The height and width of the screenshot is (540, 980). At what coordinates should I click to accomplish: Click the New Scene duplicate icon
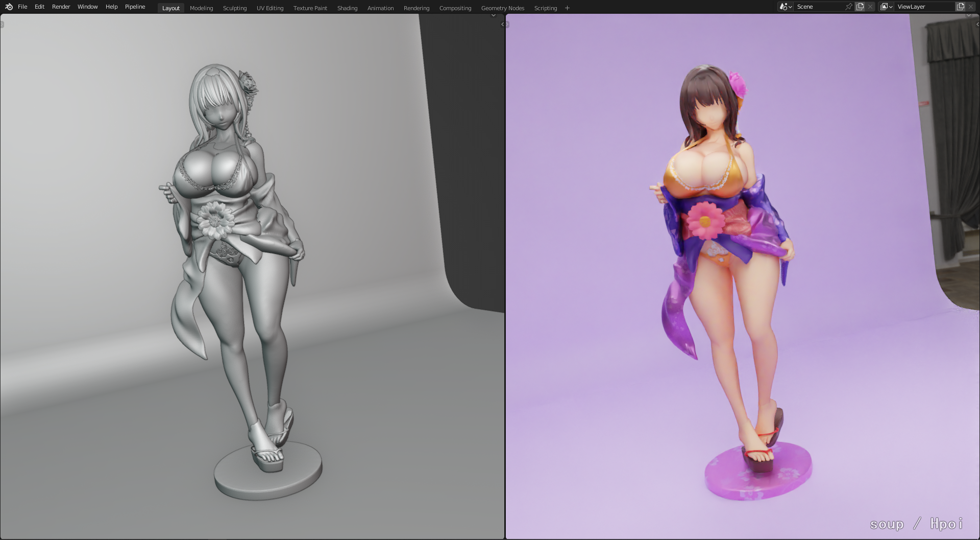point(860,7)
